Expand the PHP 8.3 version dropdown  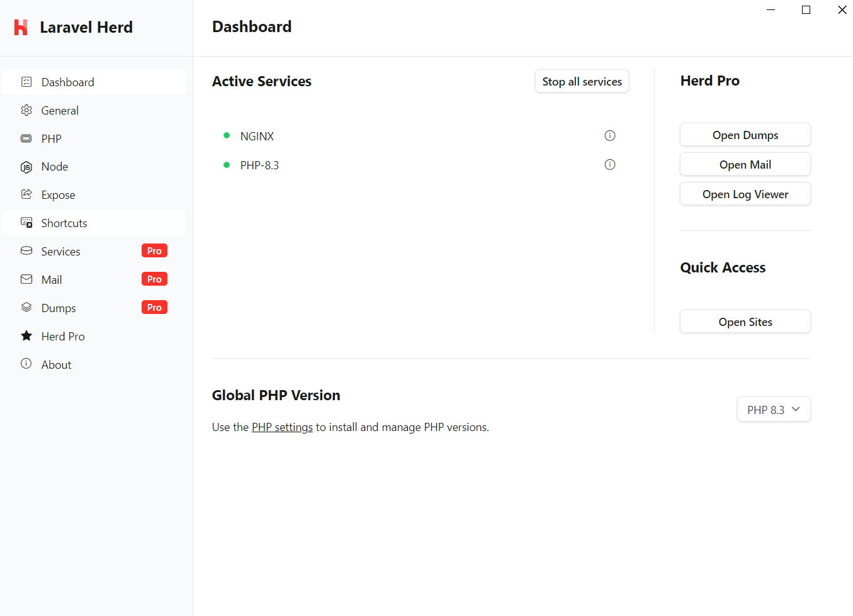click(x=773, y=410)
